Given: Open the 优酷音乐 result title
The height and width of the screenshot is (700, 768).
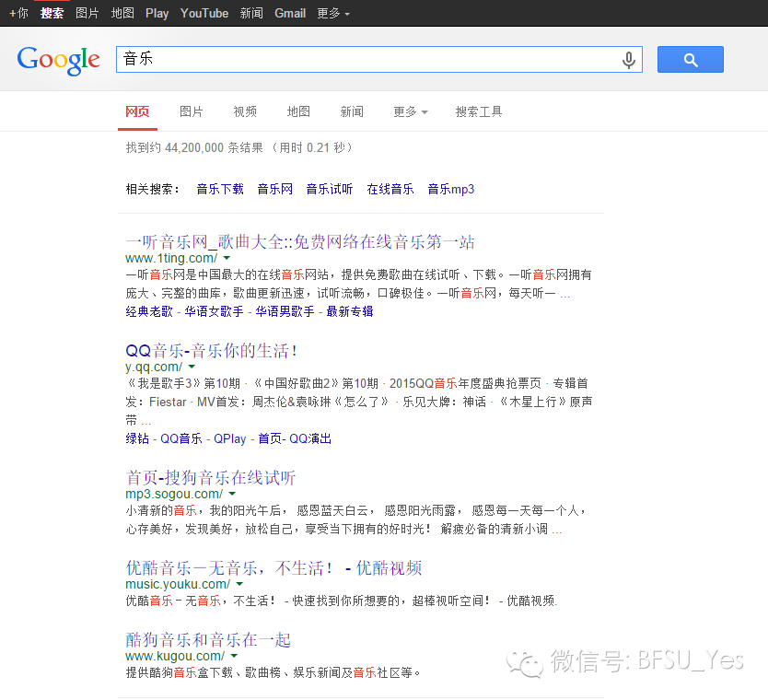Looking at the screenshot, I should pos(273,567).
